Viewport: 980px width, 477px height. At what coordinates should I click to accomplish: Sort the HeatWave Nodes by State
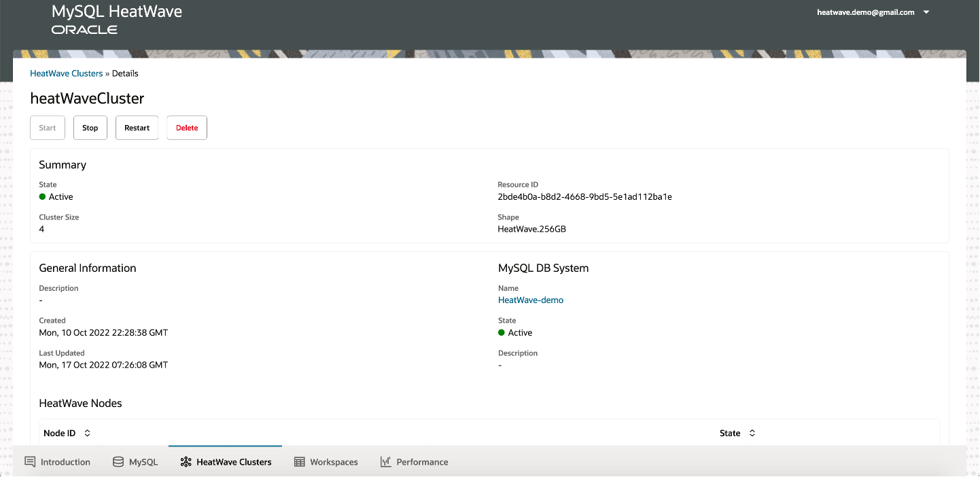(x=752, y=433)
